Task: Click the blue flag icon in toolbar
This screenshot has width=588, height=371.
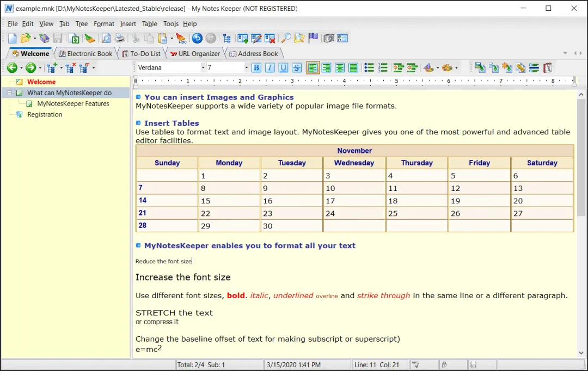Action: click(x=313, y=38)
